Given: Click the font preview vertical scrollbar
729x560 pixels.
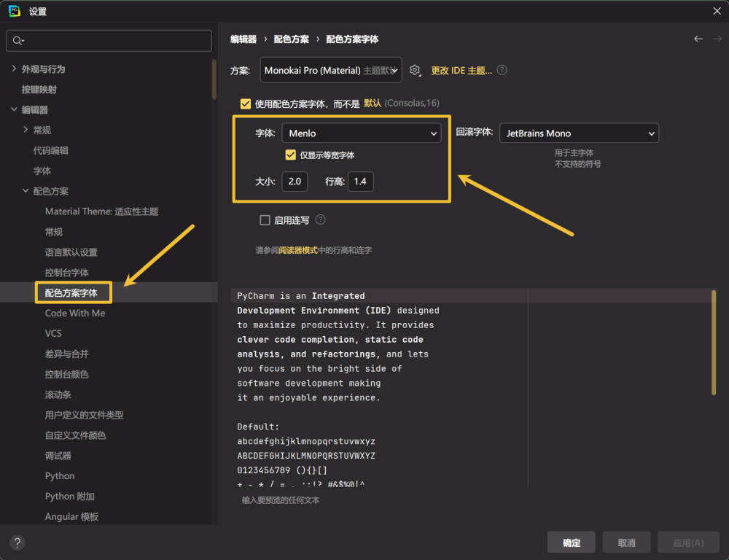Looking at the screenshot, I should tap(713, 343).
